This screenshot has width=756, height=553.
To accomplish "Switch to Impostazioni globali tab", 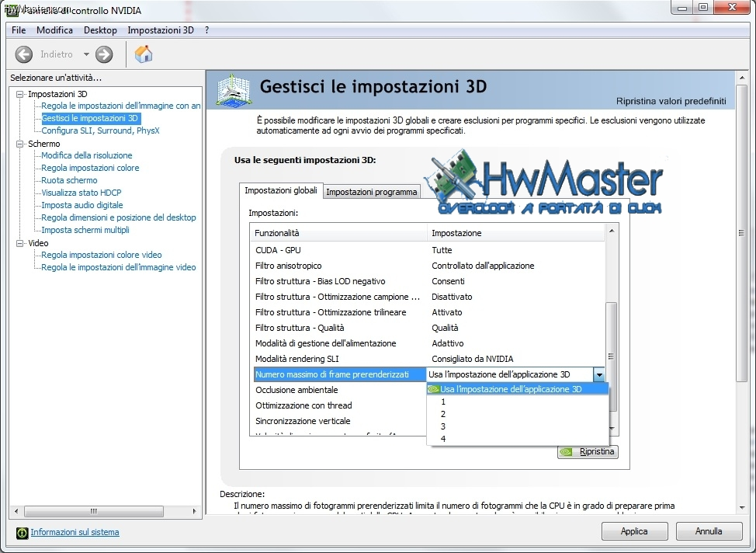I will pyautogui.click(x=281, y=190).
